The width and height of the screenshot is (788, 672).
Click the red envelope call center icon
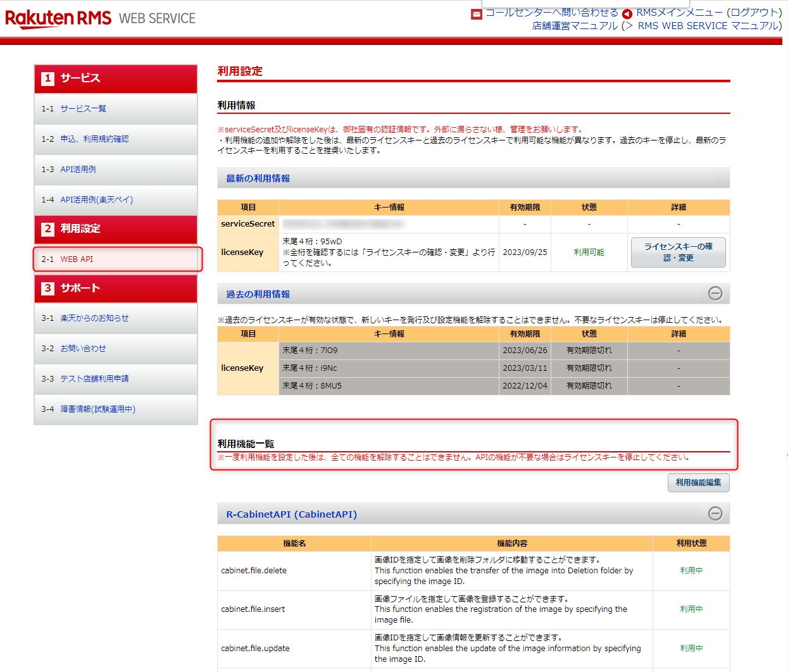coord(477,14)
